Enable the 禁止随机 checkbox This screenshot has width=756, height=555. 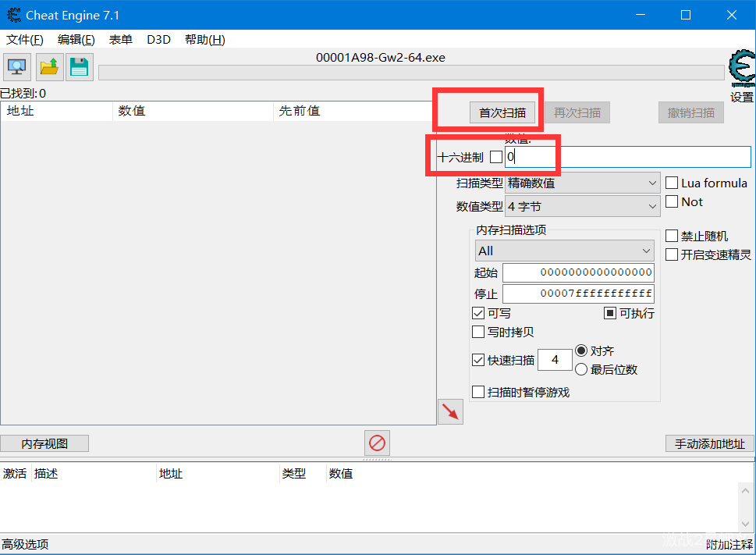(x=672, y=236)
